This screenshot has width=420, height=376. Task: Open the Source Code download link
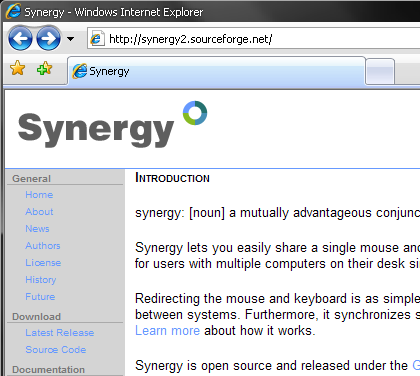pyautogui.click(x=56, y=350)
